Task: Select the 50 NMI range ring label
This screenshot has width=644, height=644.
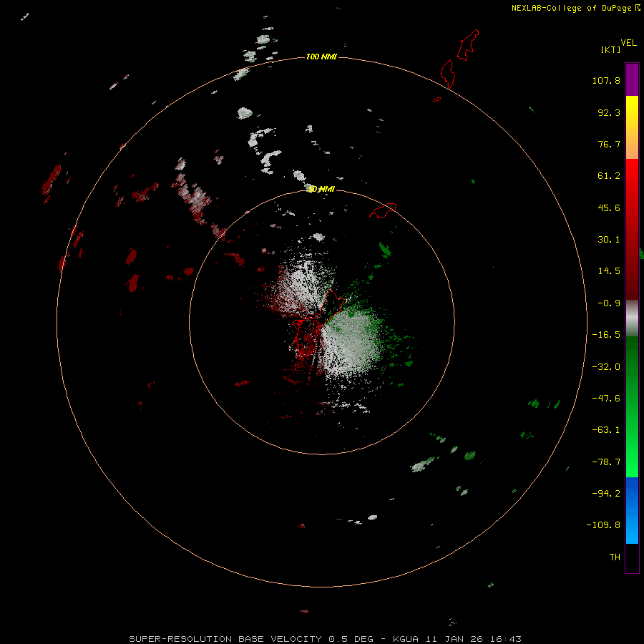Action: [x=321, y=189]
